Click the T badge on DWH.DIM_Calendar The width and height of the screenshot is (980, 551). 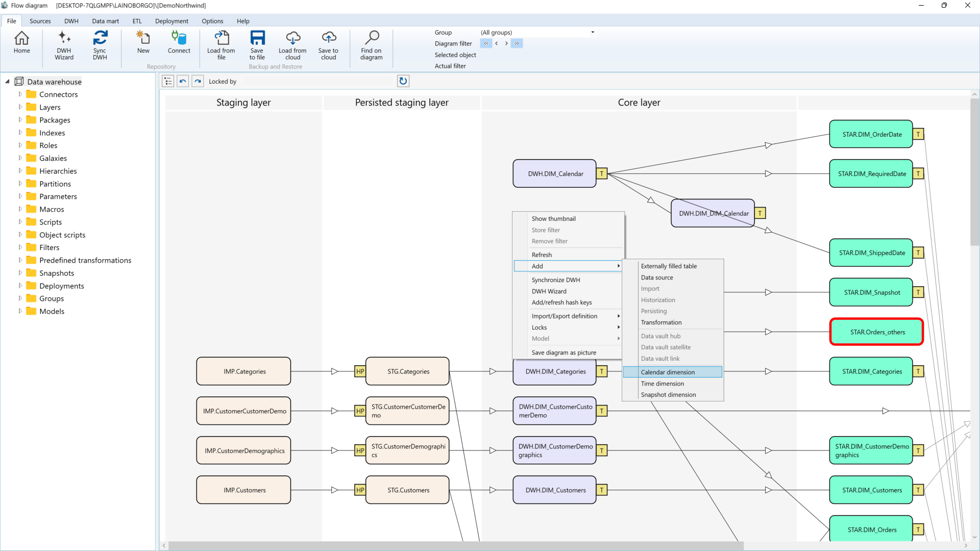click(602, 174)
